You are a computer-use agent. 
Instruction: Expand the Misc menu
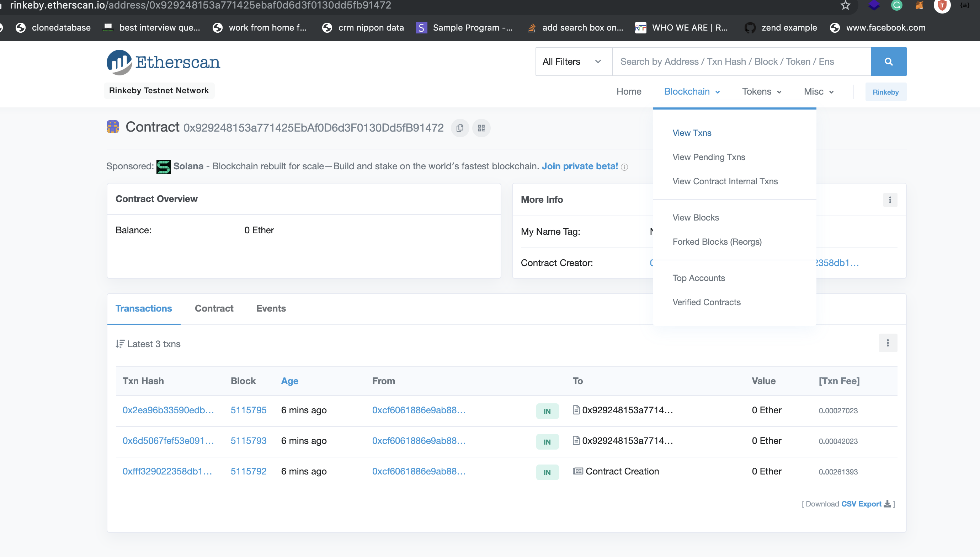click(x=818, y=92)
